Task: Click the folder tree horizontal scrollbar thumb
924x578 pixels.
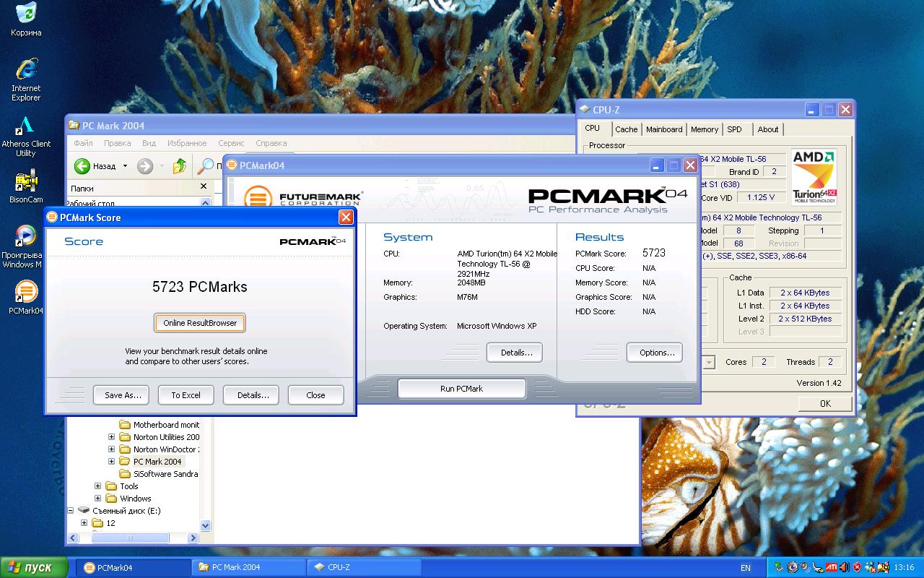Action: click(129, 538)
